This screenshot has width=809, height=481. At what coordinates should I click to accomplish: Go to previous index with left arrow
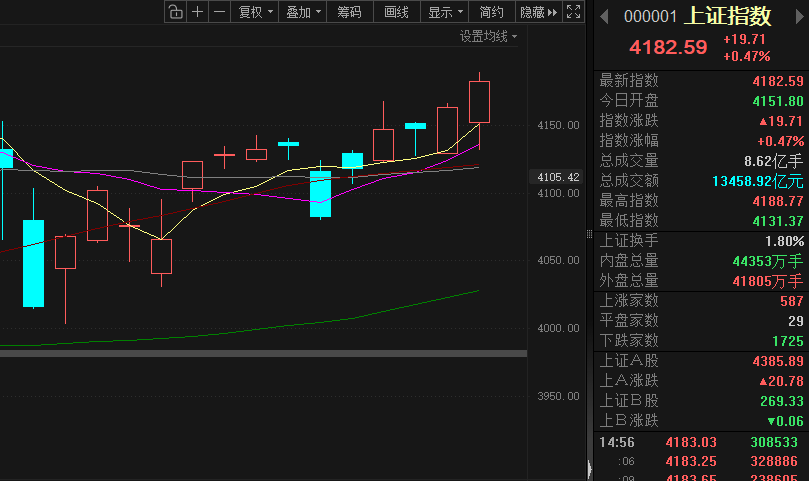[604, 17]
